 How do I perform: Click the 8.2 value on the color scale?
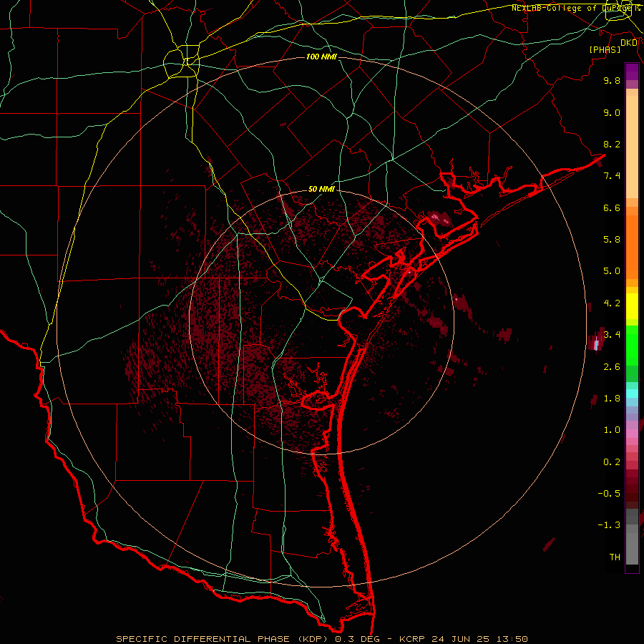(612, 144)
